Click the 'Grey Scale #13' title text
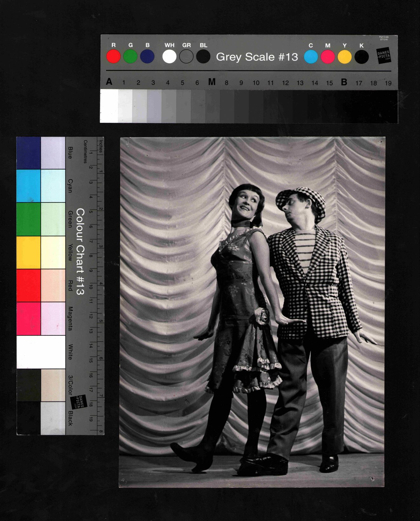 tap(257, 57)
